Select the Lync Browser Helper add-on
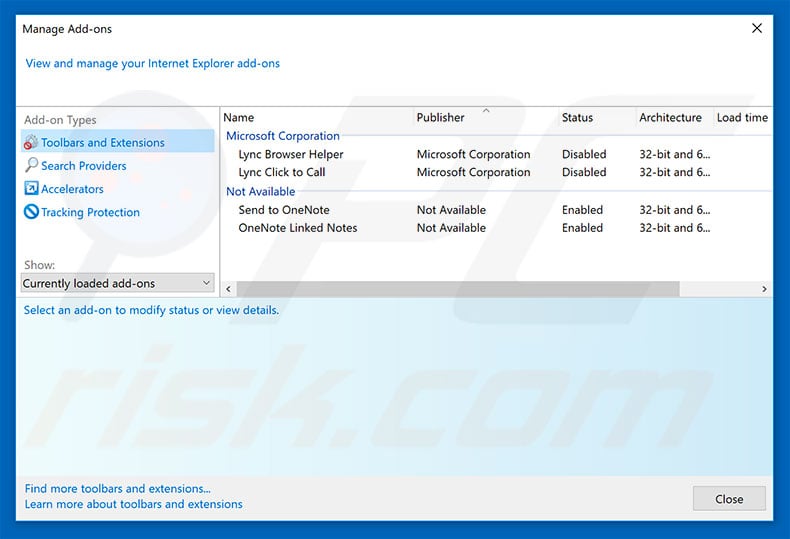Screen dimensions: 790x539 (x=291, y=154)
